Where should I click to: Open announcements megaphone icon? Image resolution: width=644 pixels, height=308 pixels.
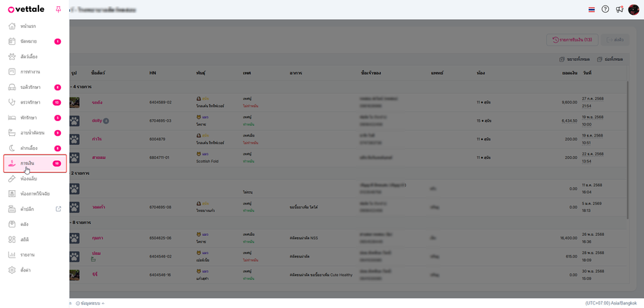pos(619,9)
